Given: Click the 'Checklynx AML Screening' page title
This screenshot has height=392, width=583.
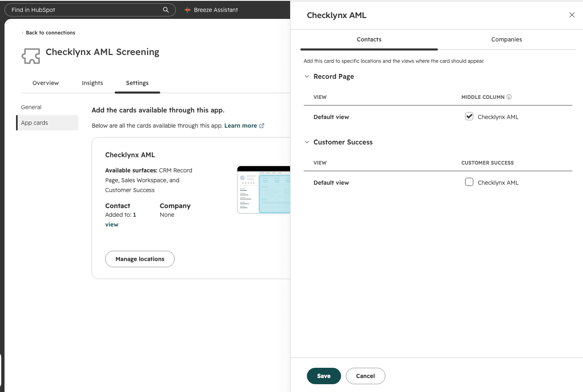Looking at the screenshot, I should (x=102, y=52).
